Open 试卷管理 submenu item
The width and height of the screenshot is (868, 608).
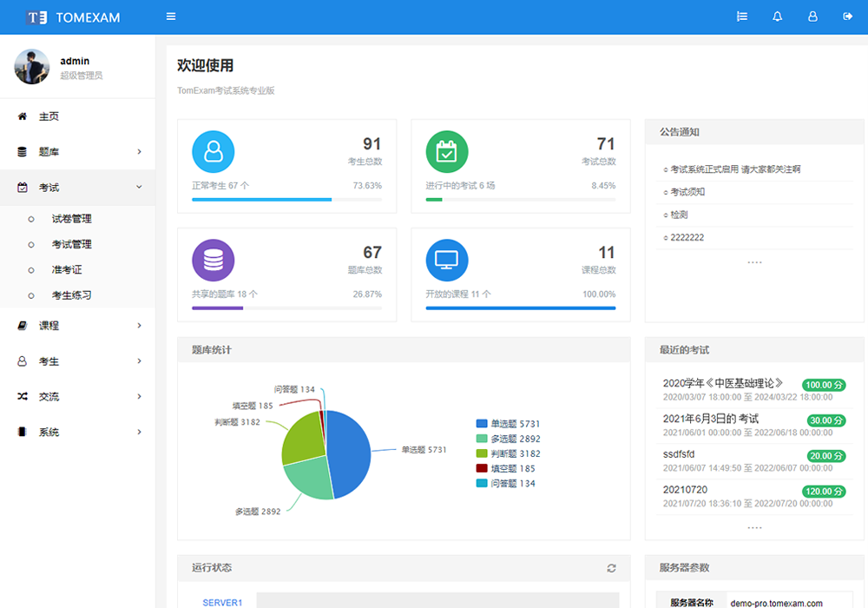point(71,219)
